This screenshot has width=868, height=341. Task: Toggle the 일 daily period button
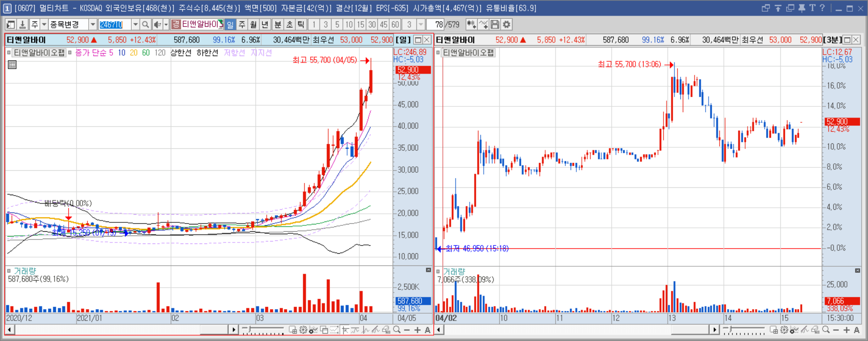230,24
